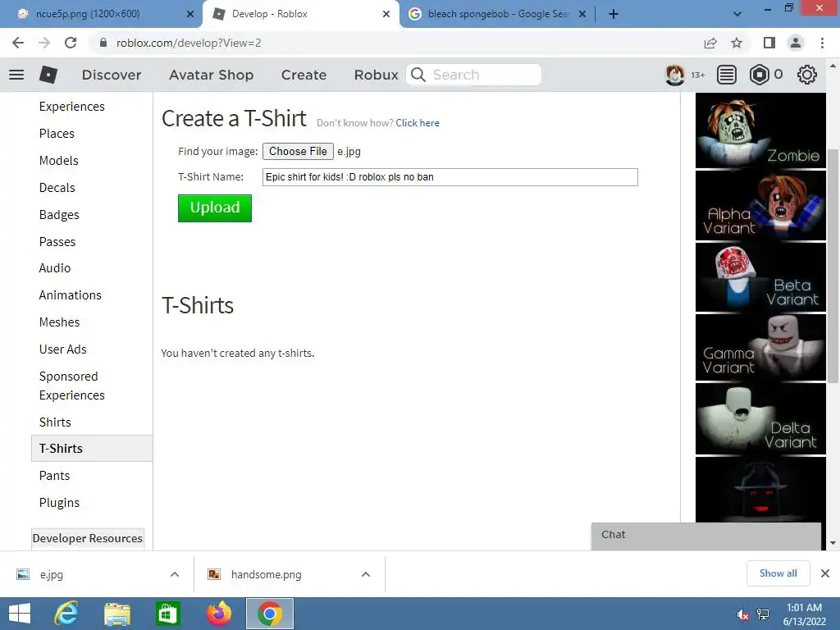This screenshot has width=840, height=630.
Task: Focus the Roblox search field
Action: [473, 75]
